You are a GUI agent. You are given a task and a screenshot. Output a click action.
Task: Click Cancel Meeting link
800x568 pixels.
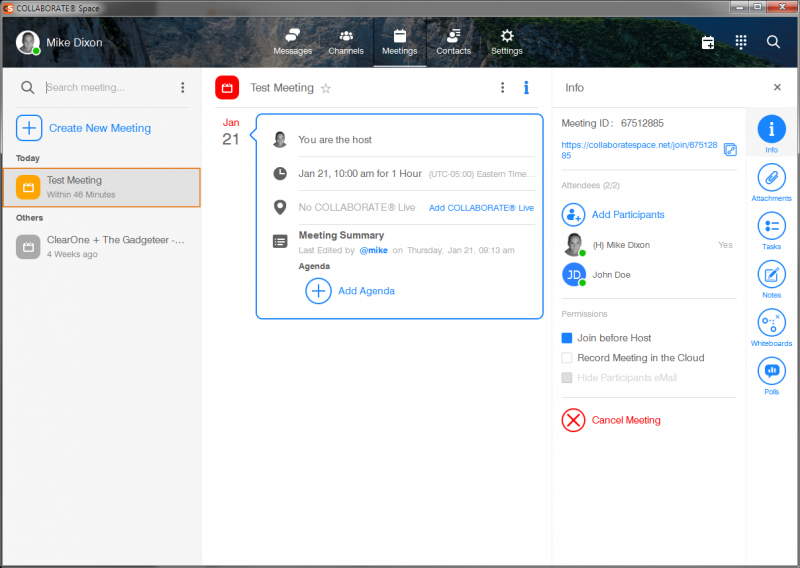tap(626, 420)
